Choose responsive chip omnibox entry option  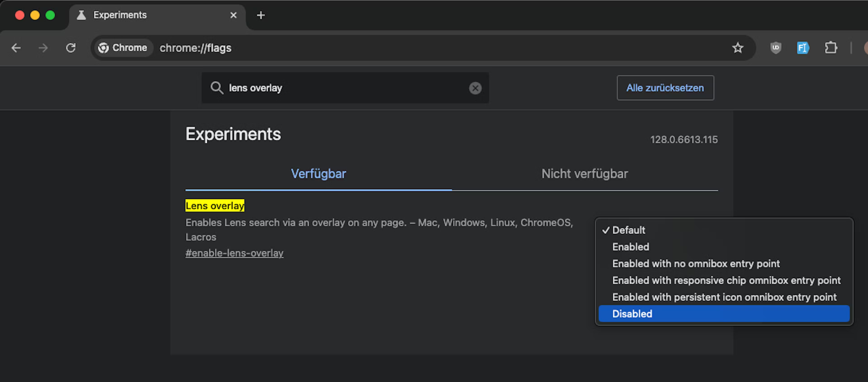(x=726, y=280)
